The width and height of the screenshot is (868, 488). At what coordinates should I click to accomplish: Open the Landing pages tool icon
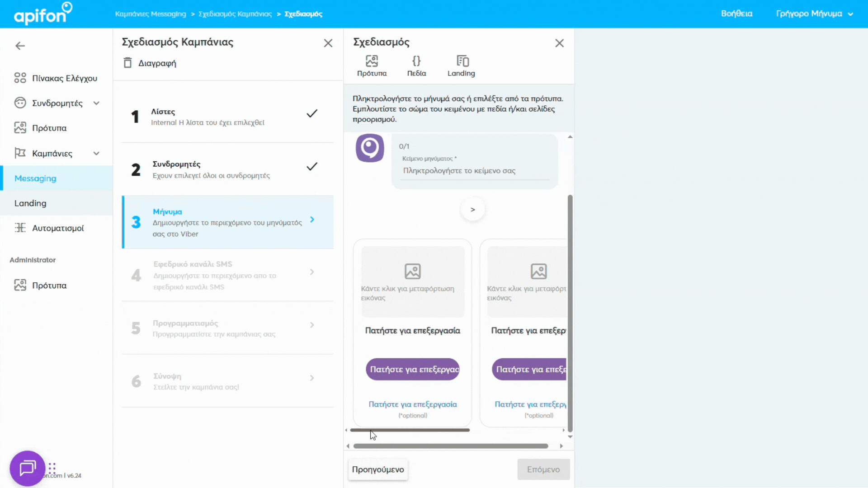(x=462, y=61)
